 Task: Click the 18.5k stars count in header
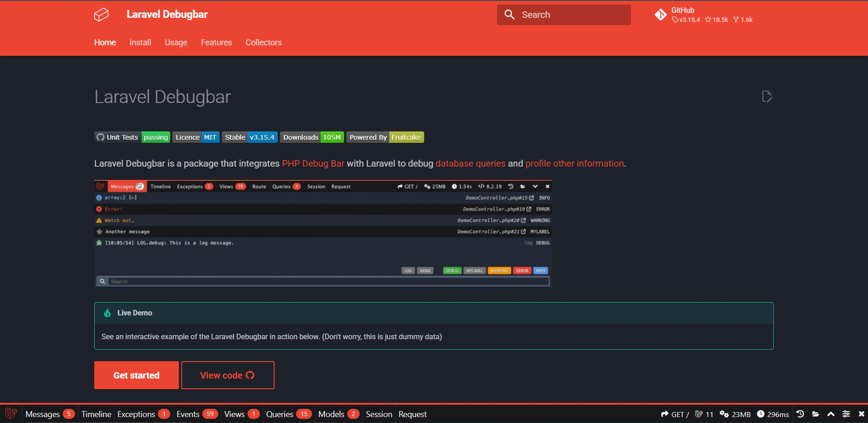click(x=717, y=20)
